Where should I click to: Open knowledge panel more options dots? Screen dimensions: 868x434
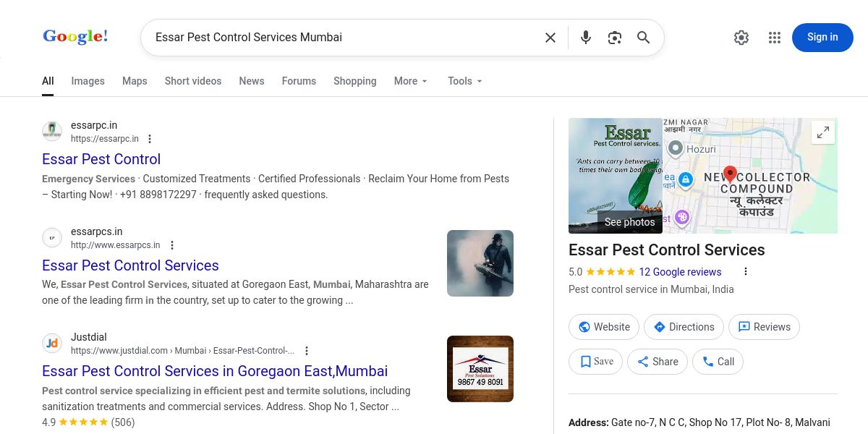click(746, 272)
